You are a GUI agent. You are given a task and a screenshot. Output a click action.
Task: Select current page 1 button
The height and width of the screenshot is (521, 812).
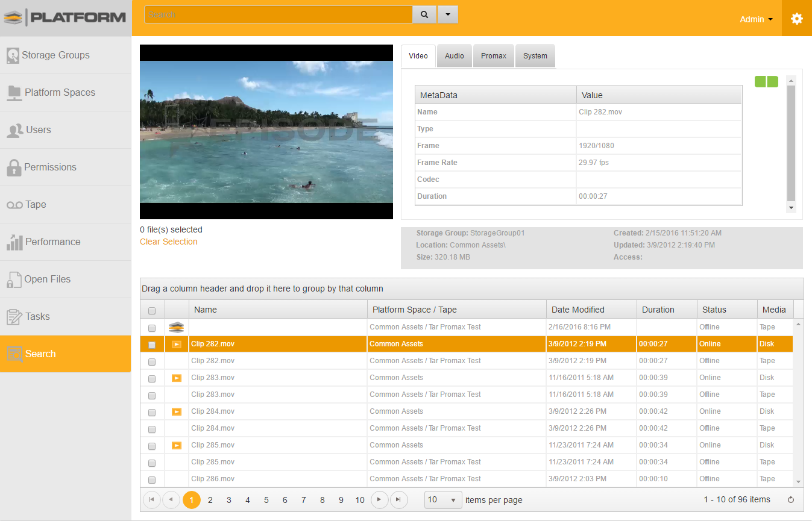pyautogui.click(x=192, y=500)
